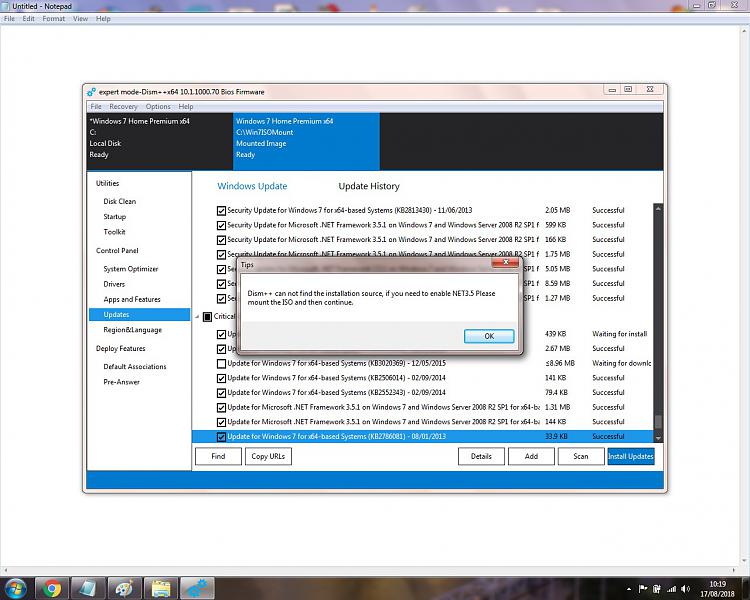Open Default Associations in sidebar
Image resolution: width=750 pixels, height=600 pixels.
[135, 367]
